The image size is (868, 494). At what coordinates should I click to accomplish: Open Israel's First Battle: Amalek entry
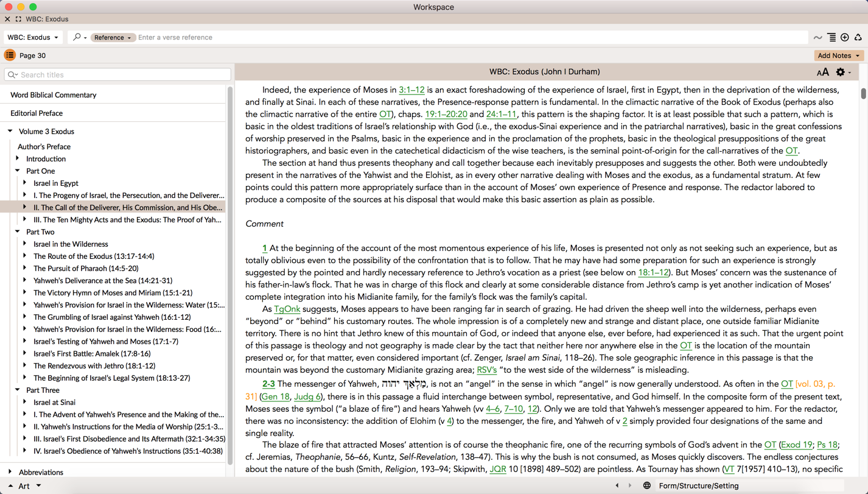pyautogui.click(x=92, y=354)
